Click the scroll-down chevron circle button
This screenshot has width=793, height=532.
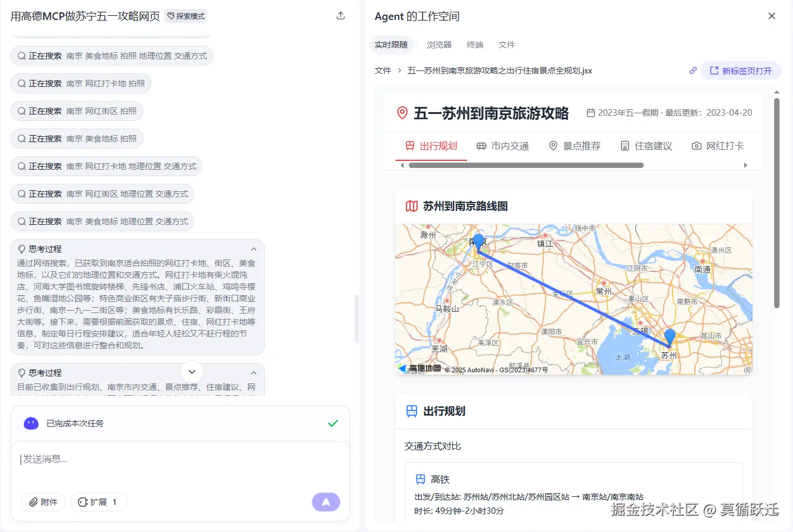click(192, 372)
